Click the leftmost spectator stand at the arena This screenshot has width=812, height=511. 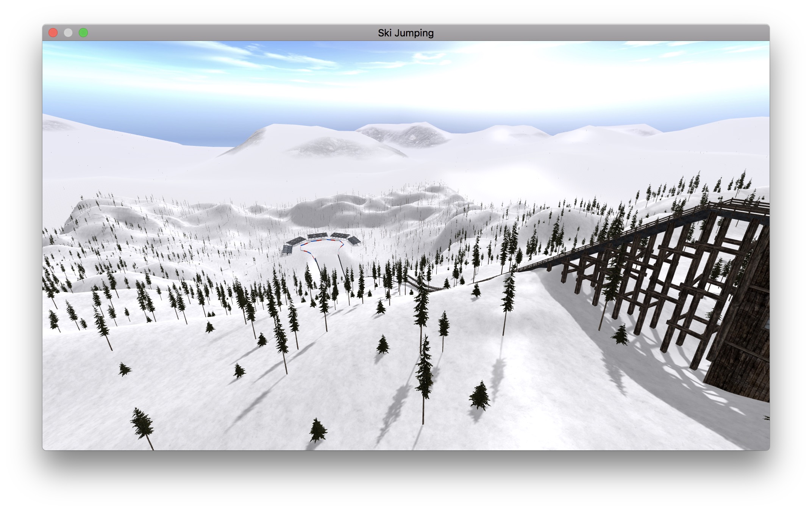click(x=287, y=249)
